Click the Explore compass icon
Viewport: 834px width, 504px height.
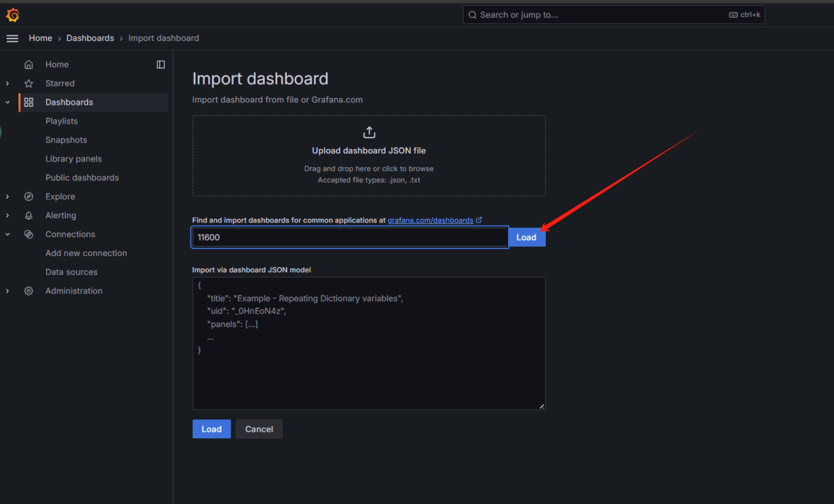28,196
